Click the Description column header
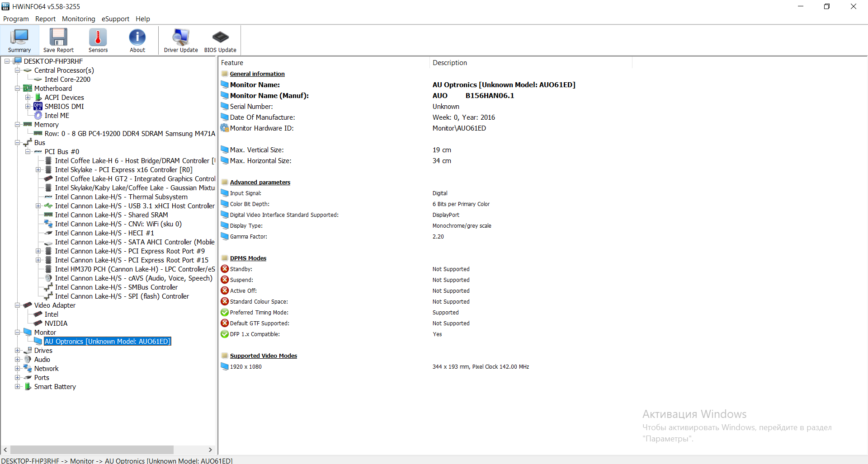The height and width of the screenshot is (464, 868). pyautogui.click(x=531, y=63)
